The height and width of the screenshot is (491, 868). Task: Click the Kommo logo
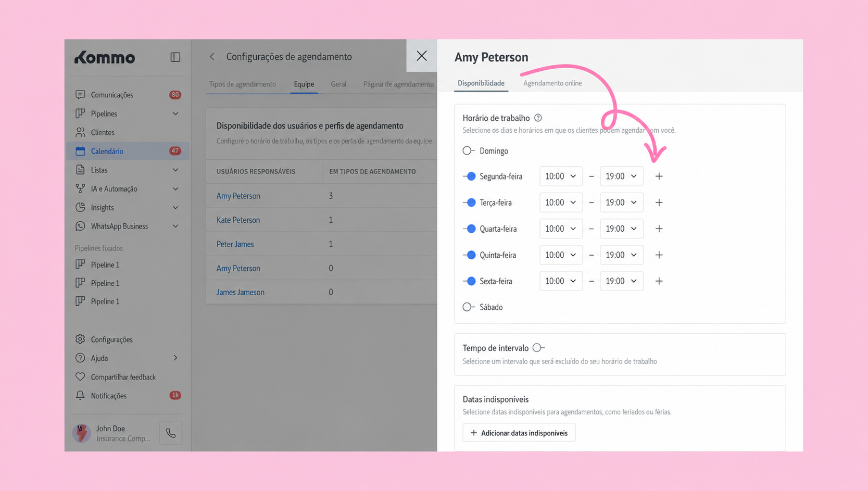coord(105,57)
